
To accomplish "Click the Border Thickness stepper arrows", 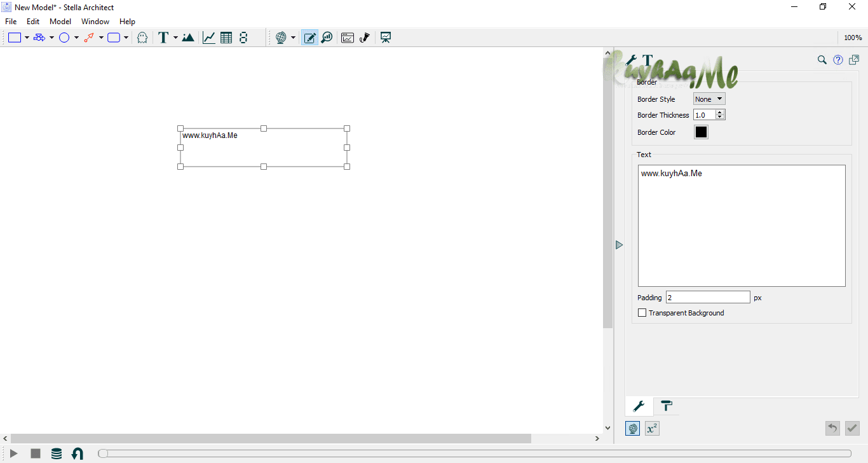I will click(x=720, y=115).
